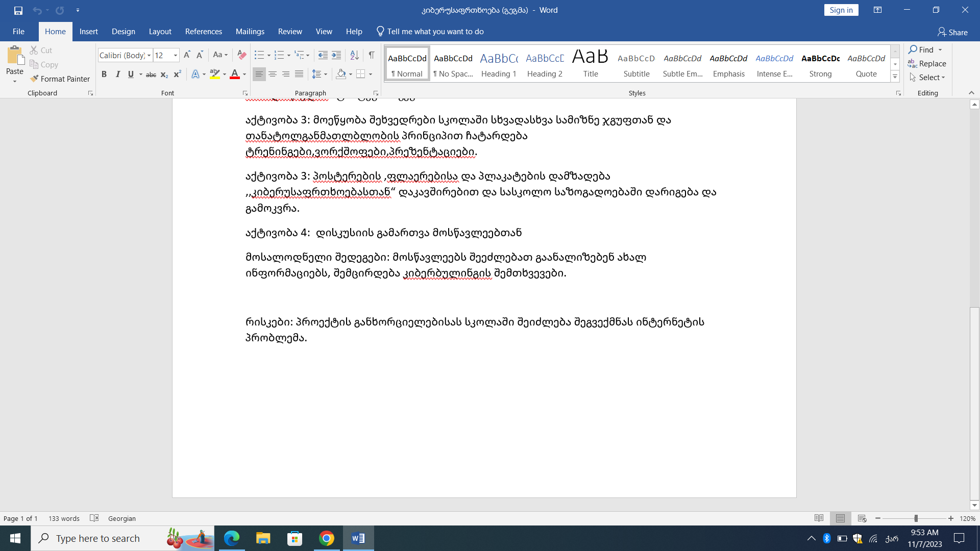Image resolution: width=980 pixels, height=551 pixels.
Task: Open Change Case dropdown
Action: [220, 55]
